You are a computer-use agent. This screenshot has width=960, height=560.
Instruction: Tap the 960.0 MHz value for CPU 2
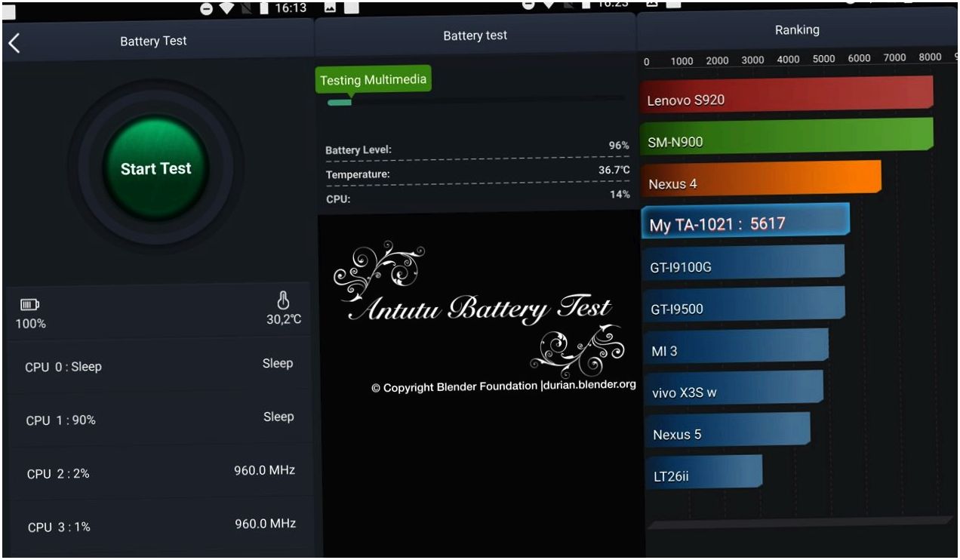(x=264, y=470)
